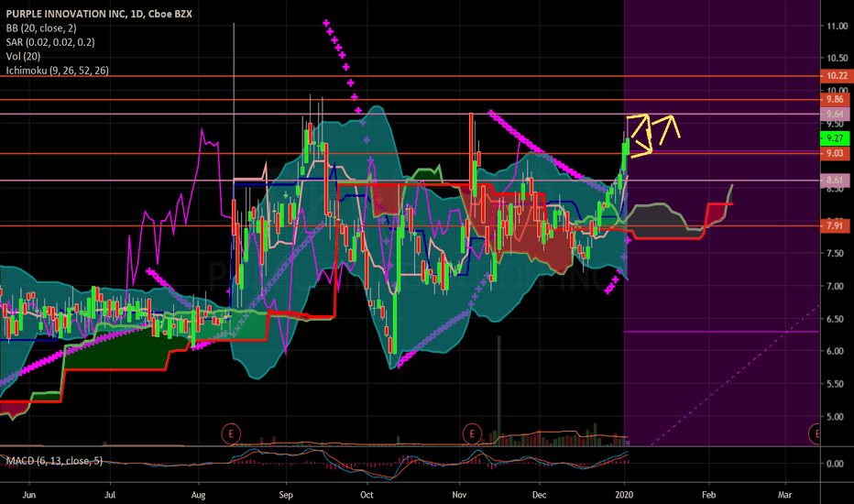Click the Jul label on time axis

(109, 495)
